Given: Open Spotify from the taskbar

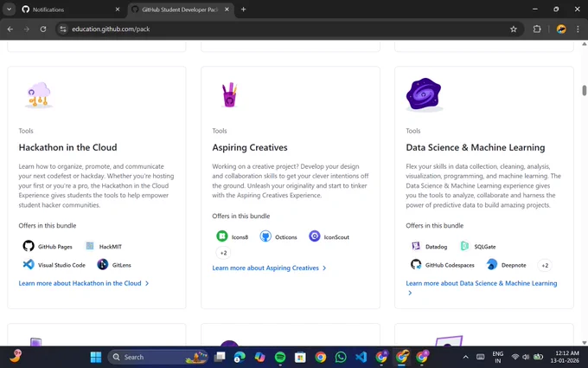Looking at the screenshot, I should (280, 357).
